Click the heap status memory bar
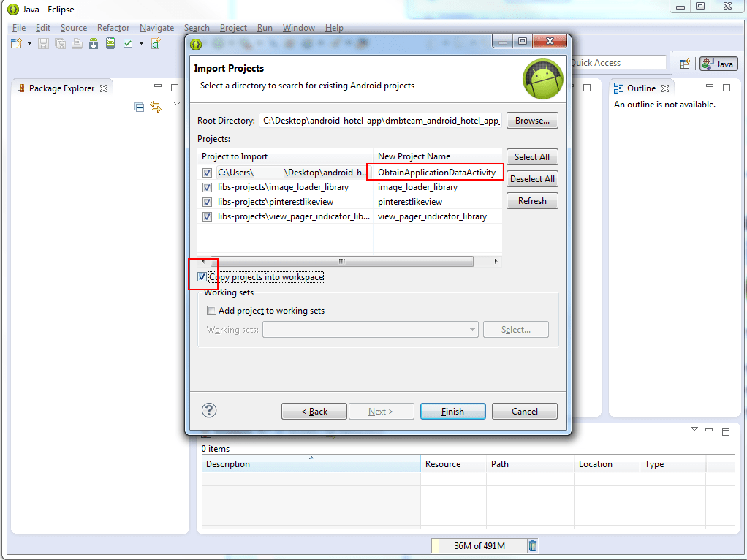The height and width of the screenshot is (560, 747). [479, 545]
